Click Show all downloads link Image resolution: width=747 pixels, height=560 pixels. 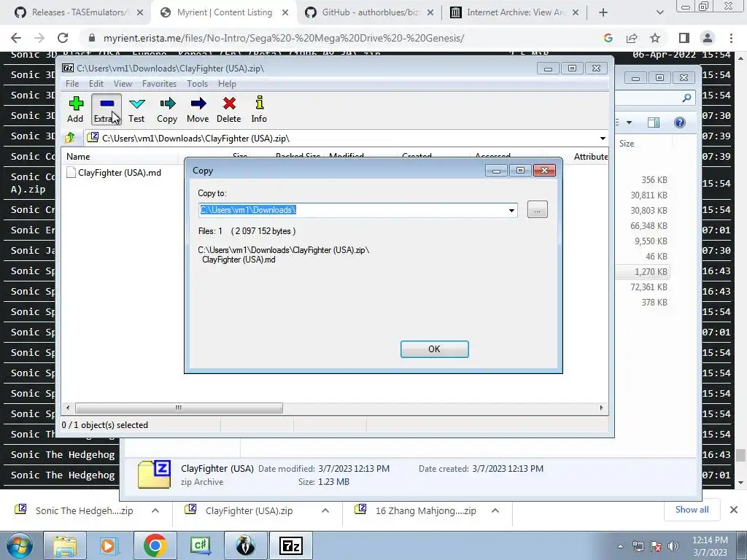(692, 510)
